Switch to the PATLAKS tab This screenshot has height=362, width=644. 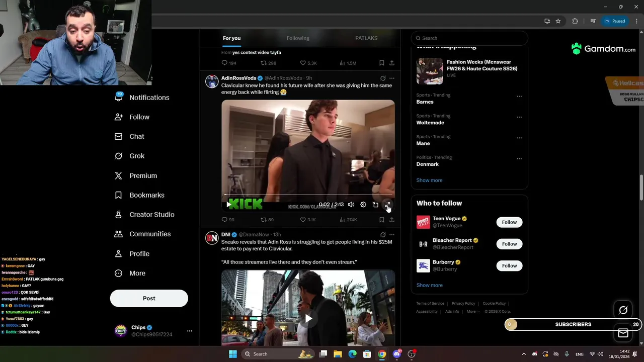tap(366, 38)
